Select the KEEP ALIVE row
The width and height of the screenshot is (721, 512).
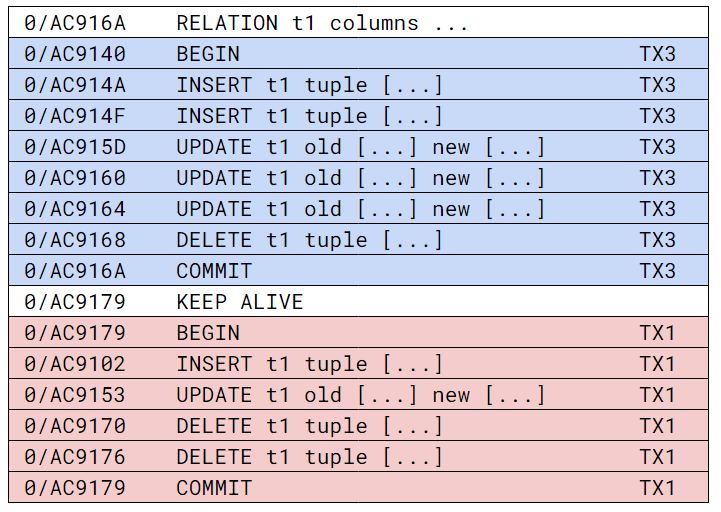tap(358, 302)
